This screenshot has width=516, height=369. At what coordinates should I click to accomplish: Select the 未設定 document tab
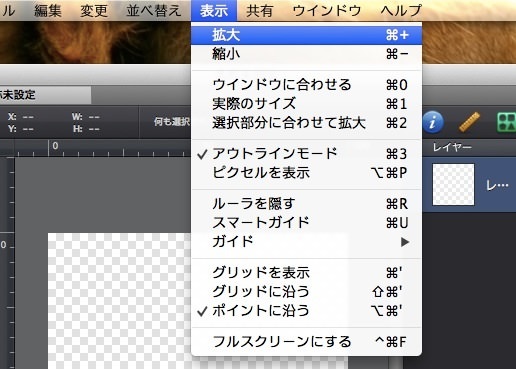click(x=45, y=95)
